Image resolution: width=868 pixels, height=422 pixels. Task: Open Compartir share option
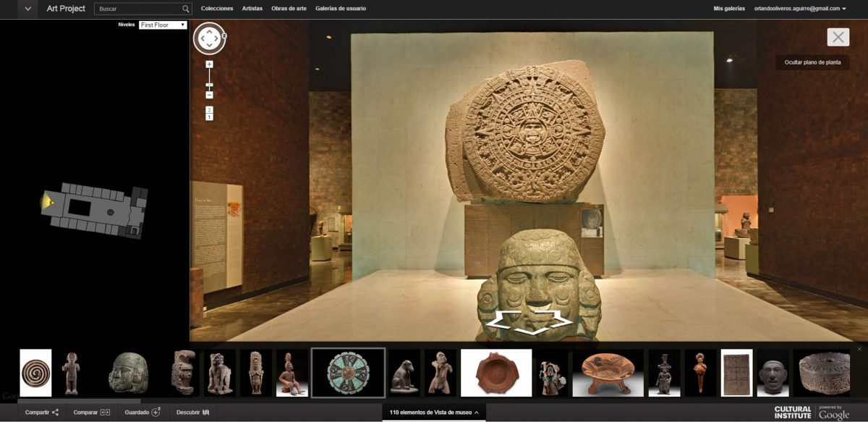pyautogui.click(x=41, y=413)
